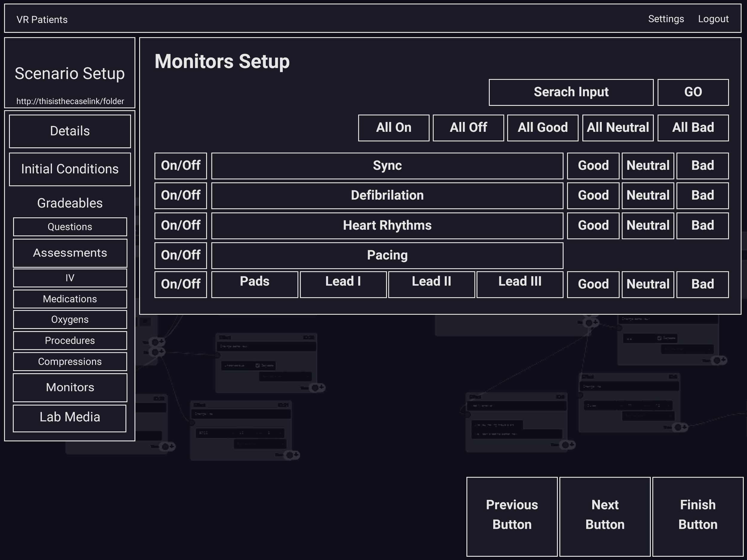Screen dimensions: 747x560
Task: Toggle On/Off for the Pacing row
Action: pos(181,255)
